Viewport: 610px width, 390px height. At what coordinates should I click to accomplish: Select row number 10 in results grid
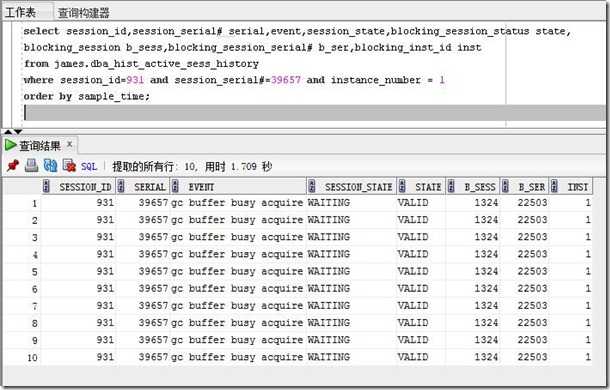(x=32, y=357)
